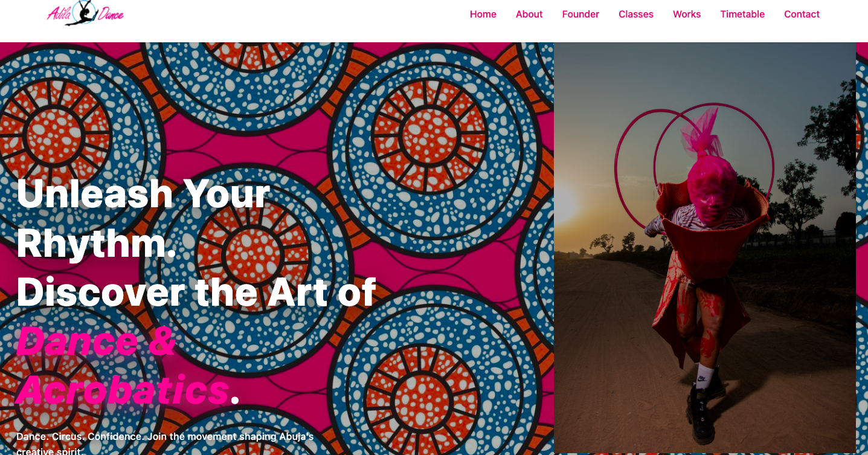
Task: Click the word "Rhythm." in the headline
Action: click(97, 243)
